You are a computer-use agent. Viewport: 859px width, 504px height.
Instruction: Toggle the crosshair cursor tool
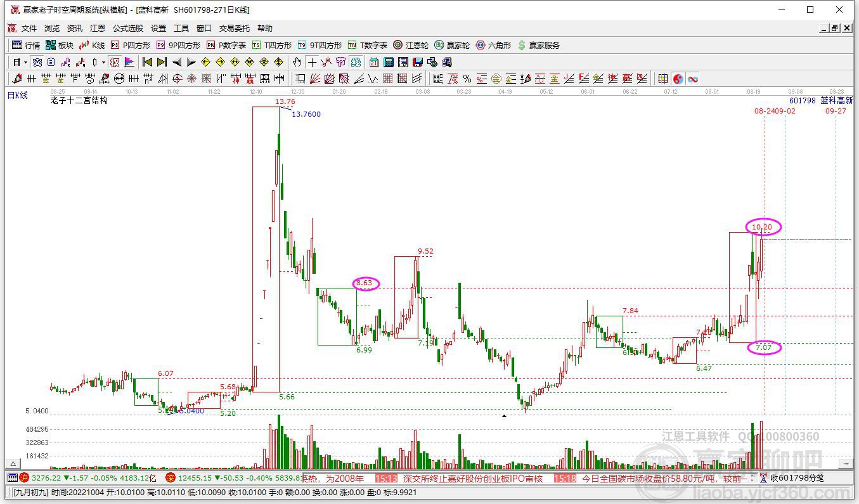coord(312,62)
